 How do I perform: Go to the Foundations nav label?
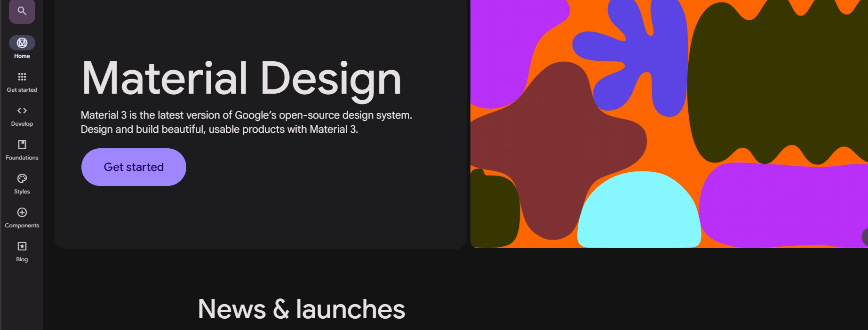click(x=22, y=158)
